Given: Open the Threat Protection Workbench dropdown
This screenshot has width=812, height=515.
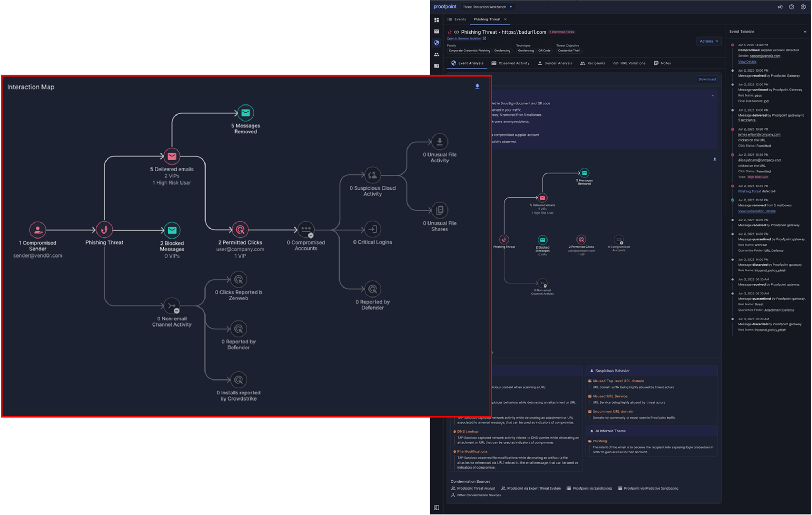Looking at the screenshot, I should 487,7.
